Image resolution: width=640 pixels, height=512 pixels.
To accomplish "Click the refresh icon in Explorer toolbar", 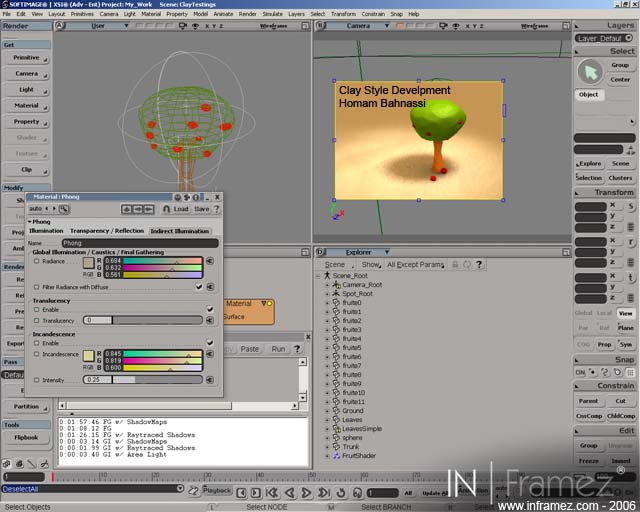I will tap(467, 264).
